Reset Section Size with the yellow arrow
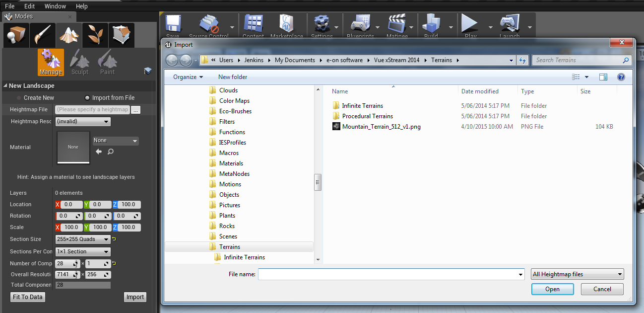The image size is (644, 313). click(114, 239)
